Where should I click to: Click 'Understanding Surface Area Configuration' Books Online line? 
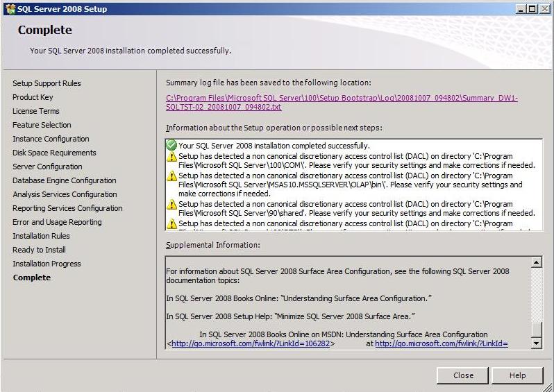pyautogui.click(x=299, y=298)
